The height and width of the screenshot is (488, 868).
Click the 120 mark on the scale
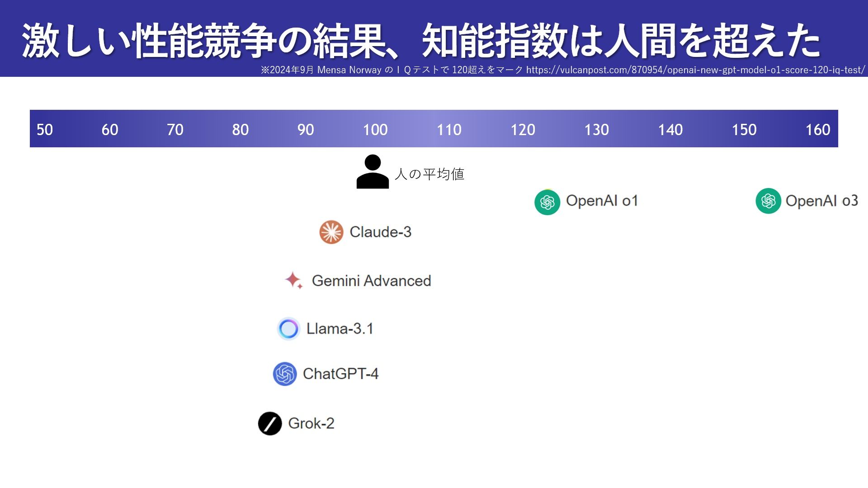(x=523, y=130)
